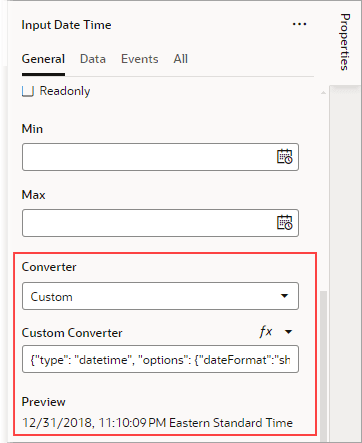Click the vertical Properties side tab
362x443 pixels.
(345, 42)
